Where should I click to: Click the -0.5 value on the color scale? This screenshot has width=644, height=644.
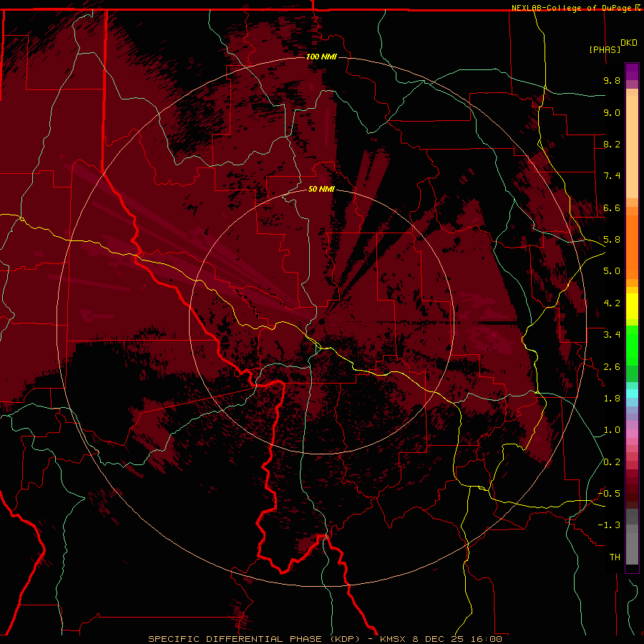coord(609,494)
